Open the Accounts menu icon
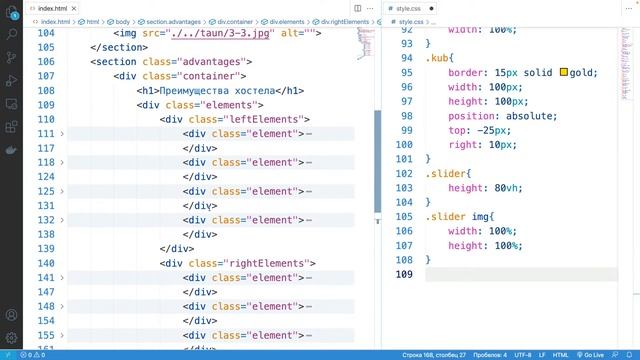The image size is (640, 360). coord(11,315)
